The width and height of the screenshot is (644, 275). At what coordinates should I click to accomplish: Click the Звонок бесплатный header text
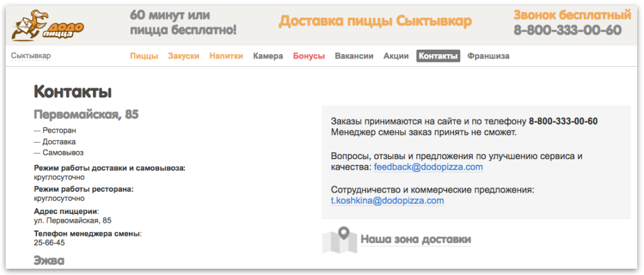[572, 15]
